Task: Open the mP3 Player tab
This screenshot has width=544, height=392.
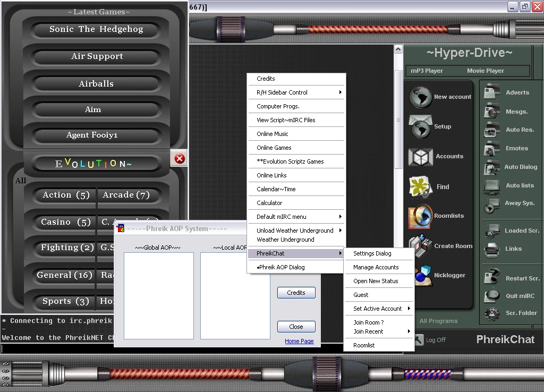Action: pos(427,71)
